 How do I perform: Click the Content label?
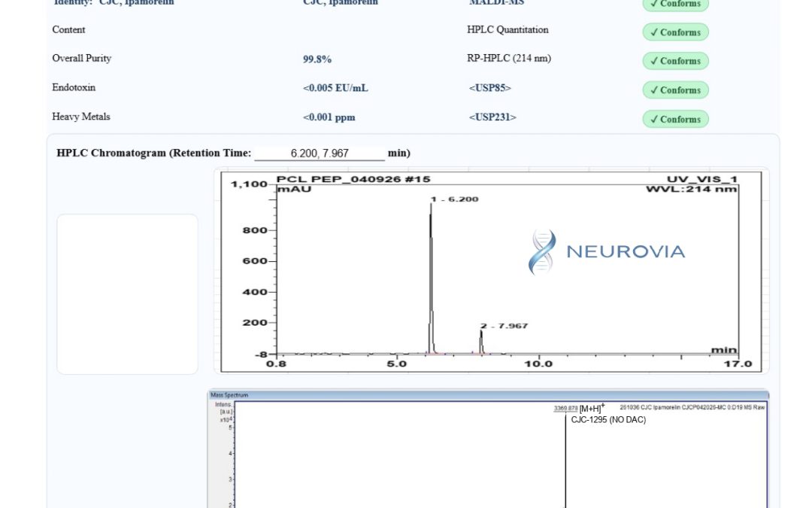pyautogui.click(x=68, y=29)
